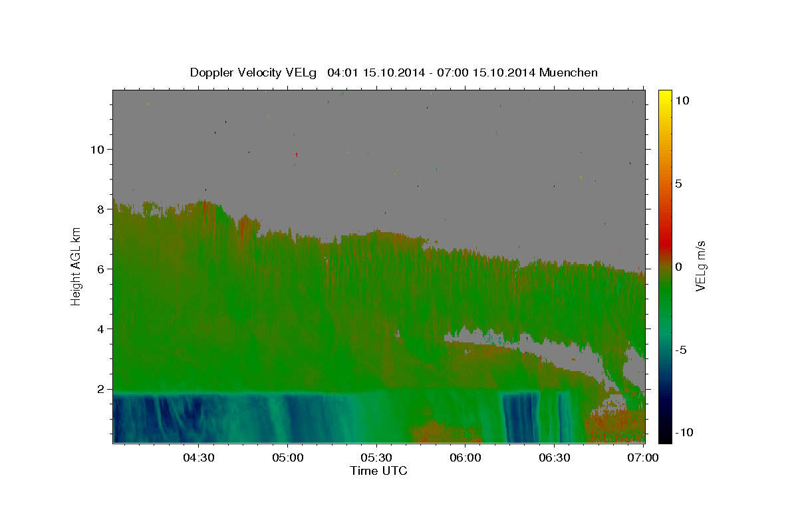The width and height of the screenshot is (798, 532).
Task: Click the yellow top of the colorbar
Action: [664, 94]
